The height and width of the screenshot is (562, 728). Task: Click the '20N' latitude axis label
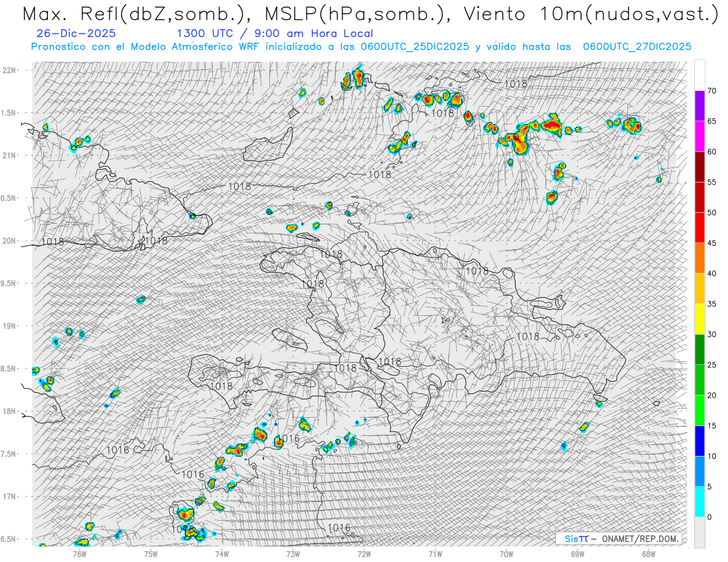(x=10, y=241)
